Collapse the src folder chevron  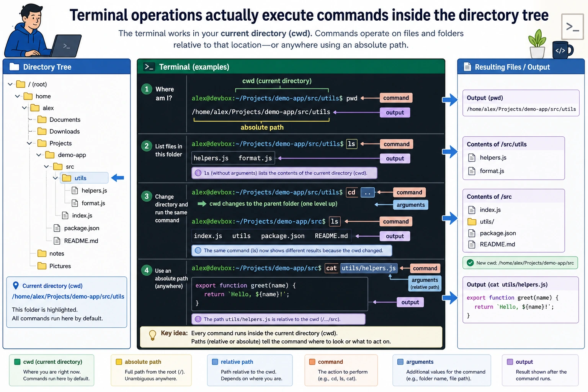coord(46,167)
